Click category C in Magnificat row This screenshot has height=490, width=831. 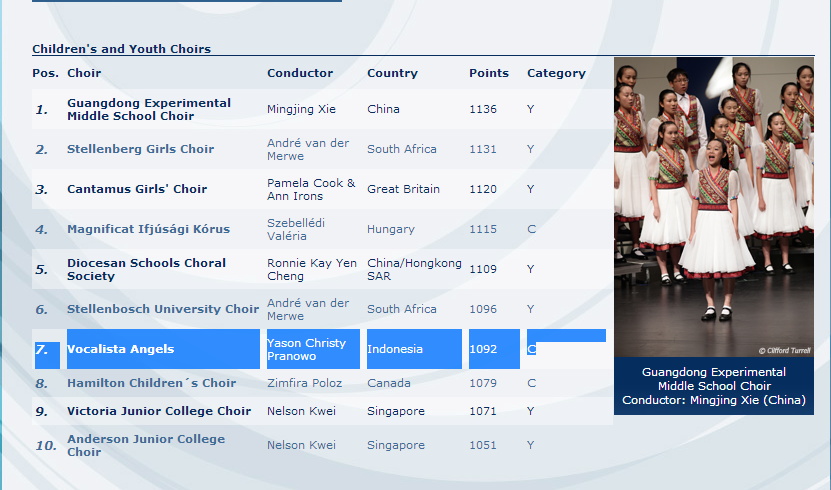(532, 229)
